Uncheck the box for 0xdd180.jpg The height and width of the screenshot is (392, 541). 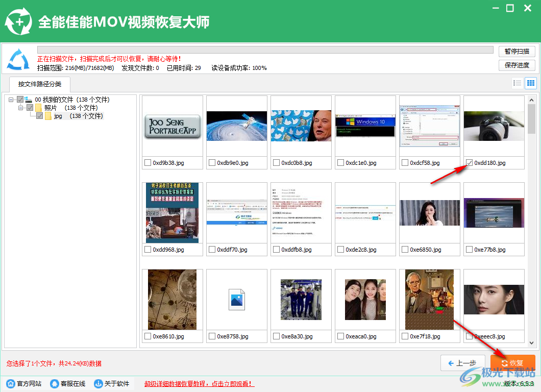(469, 162)
